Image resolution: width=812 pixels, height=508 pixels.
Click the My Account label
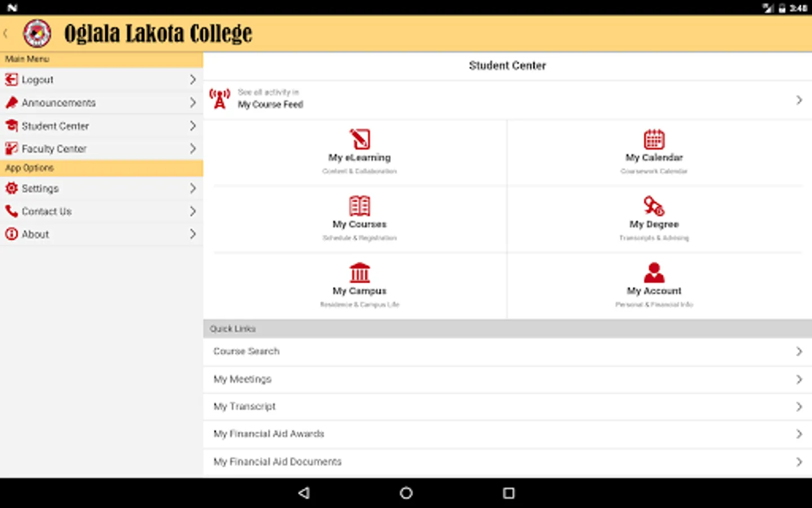(x=654, y=291)
